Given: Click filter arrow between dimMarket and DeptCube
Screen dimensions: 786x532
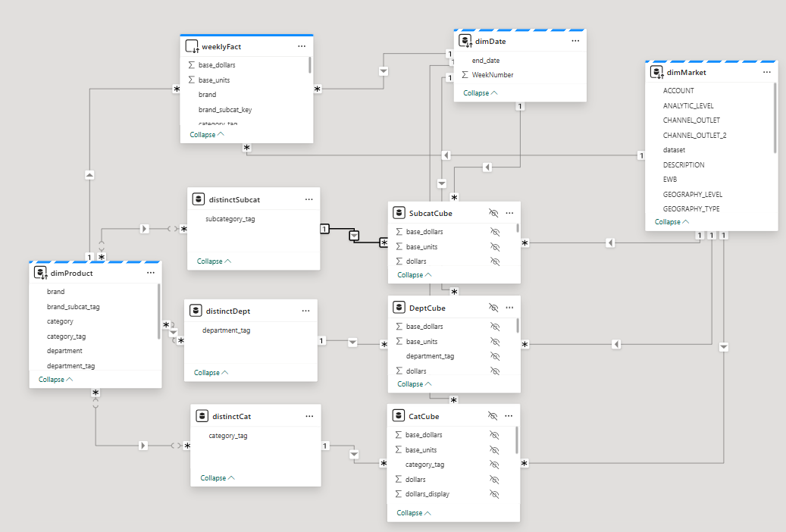Looking at the screenshot, I should [x=616, y=345].
